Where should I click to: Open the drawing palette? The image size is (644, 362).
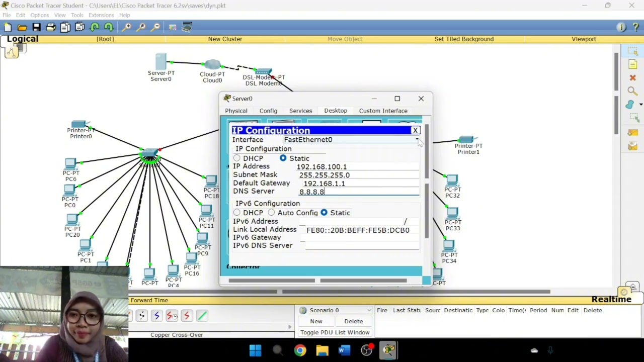[x=173, y=27]
